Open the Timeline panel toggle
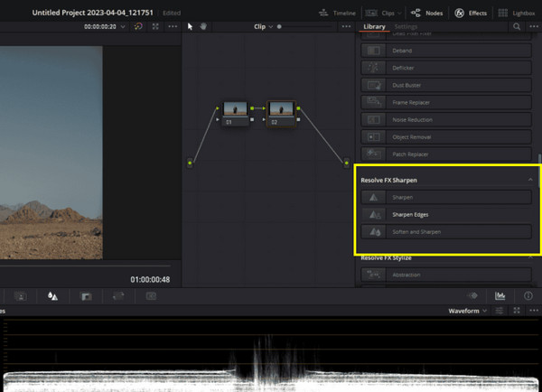 337,14
